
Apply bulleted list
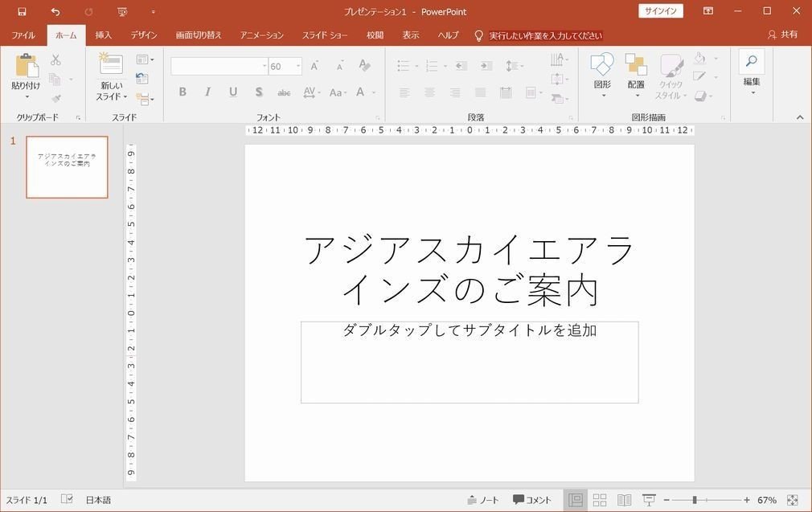(x=404, y=66)
